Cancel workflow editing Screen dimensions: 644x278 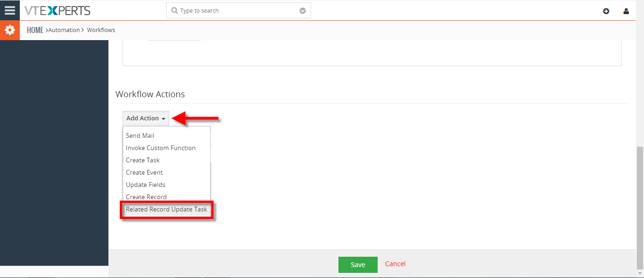click(395, 264)
